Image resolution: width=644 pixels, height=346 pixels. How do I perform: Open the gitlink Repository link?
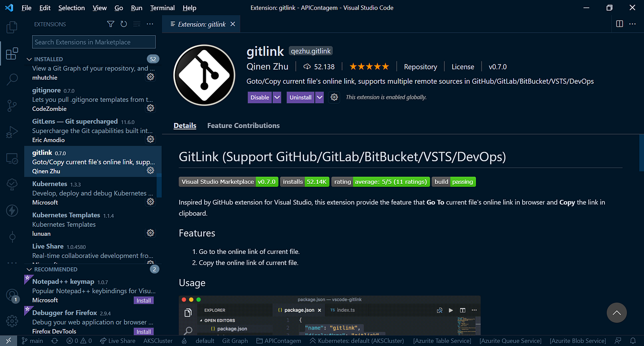420,66
